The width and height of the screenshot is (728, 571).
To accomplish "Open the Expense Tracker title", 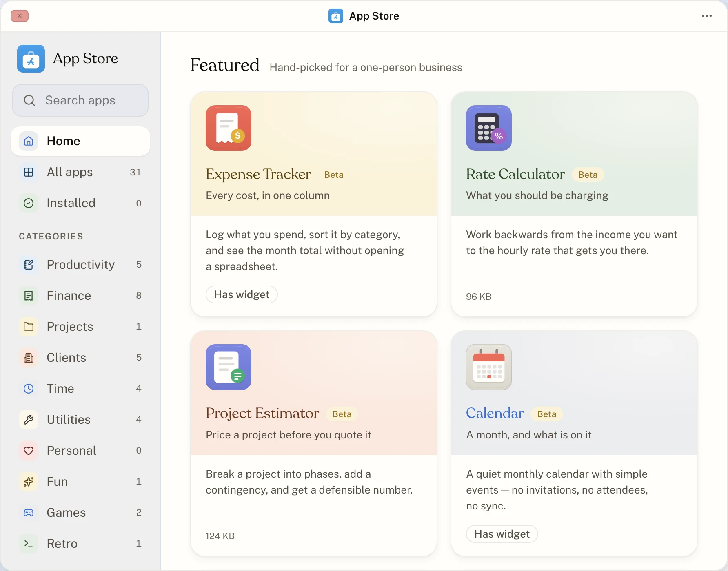I will [258, 174].
